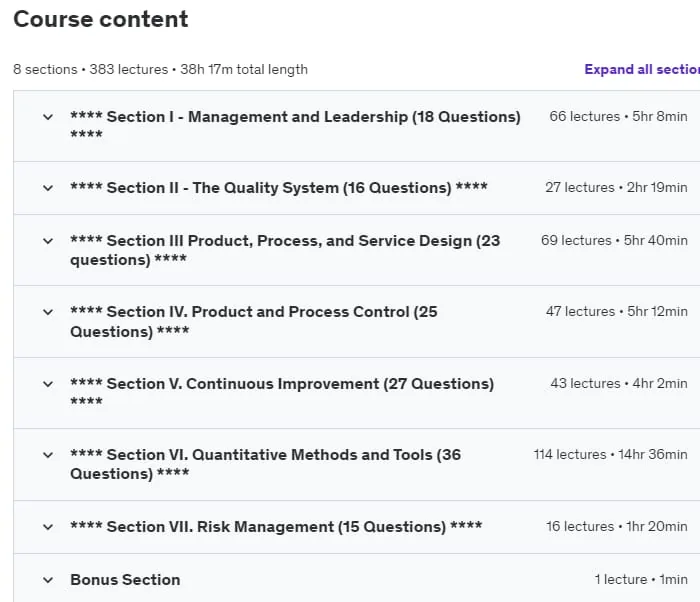Click the '1 lecture • 1min' text

click(641, 580)
